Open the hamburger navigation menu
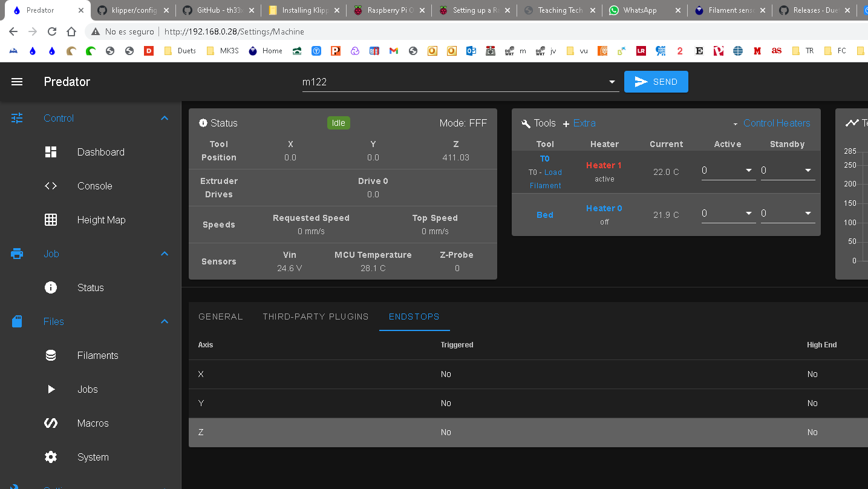The image size is (868, 489). pyautogui.click(x=17, y=82)
